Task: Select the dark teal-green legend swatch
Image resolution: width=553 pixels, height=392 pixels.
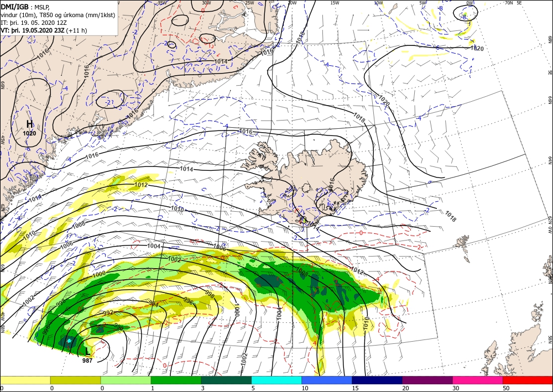Action: [x=226, y=380]
